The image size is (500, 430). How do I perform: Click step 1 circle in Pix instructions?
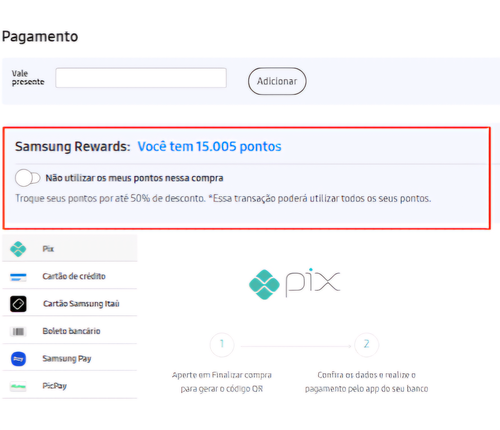pyautogui.click(x=222, y=344)
